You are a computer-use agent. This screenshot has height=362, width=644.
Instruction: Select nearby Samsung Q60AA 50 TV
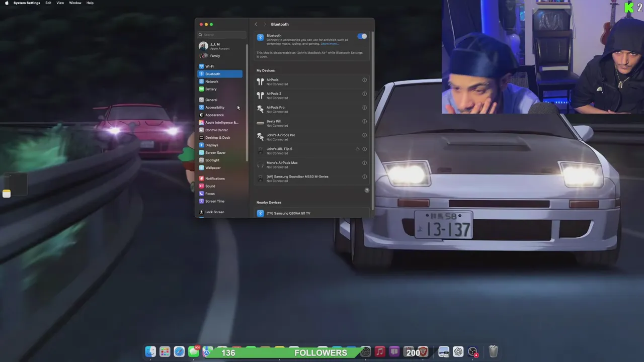pyautogui.click(x=312, y=213)
